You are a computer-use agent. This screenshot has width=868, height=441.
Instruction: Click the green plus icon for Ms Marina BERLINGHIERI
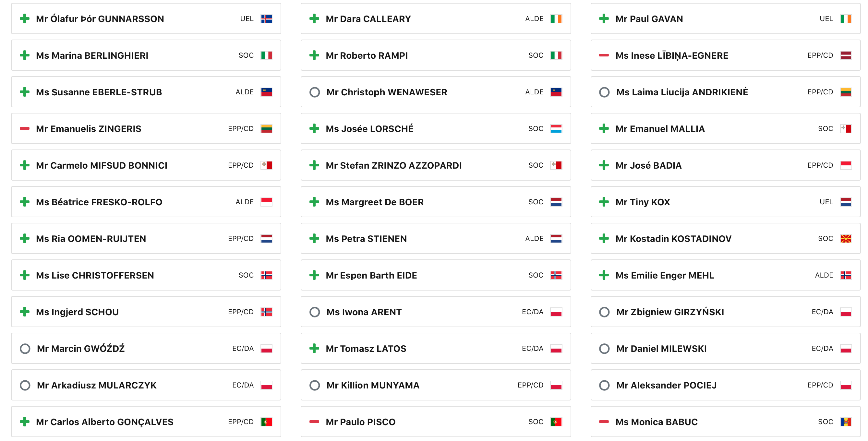[x=25, y=55]
